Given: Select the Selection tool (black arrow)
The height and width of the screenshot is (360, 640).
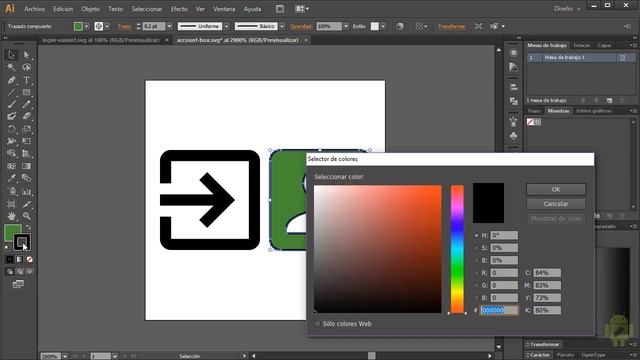Looking at the screenshot, I should pyautogui.click(x=11, y=55).
